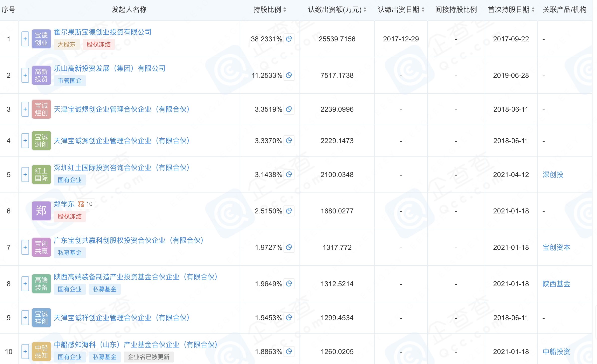
Task: Click 股权冻结 tag under 郑学东
Action: 70,216
